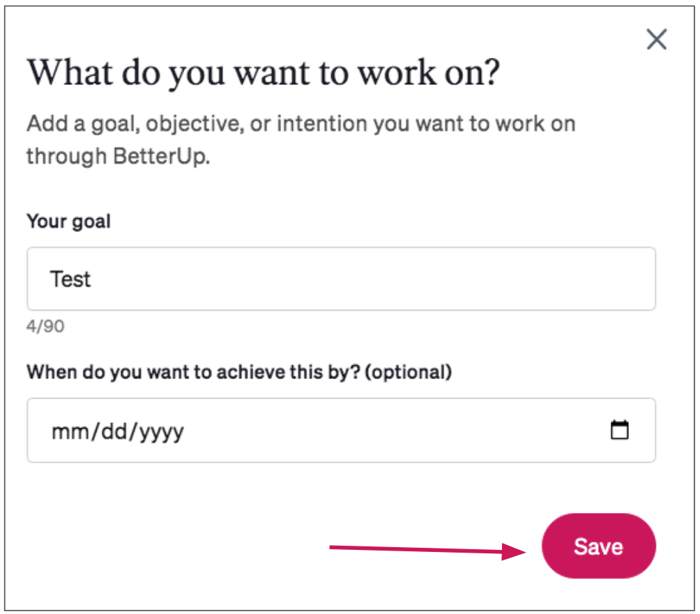Click the 4/90 character counter
Screen dimensions: 700x614
click(x=45, y=326)
